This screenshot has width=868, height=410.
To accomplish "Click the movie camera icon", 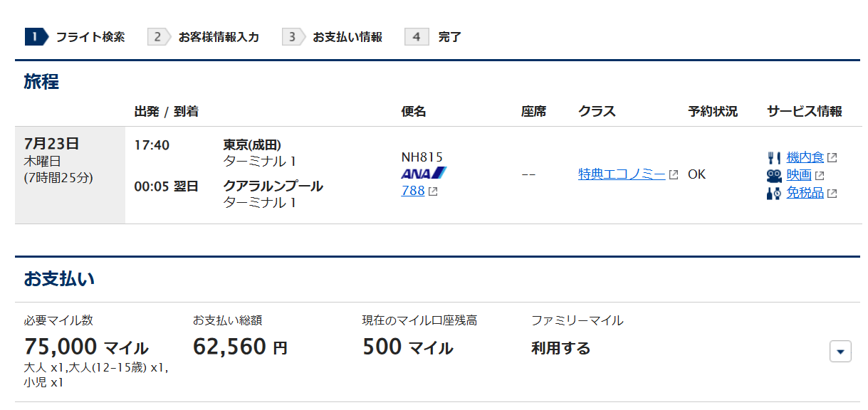I will (x=774, y=175).
